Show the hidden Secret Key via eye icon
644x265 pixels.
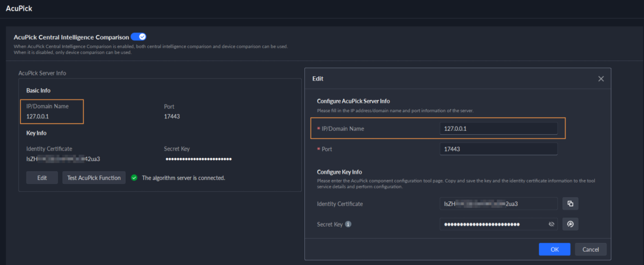551,224
